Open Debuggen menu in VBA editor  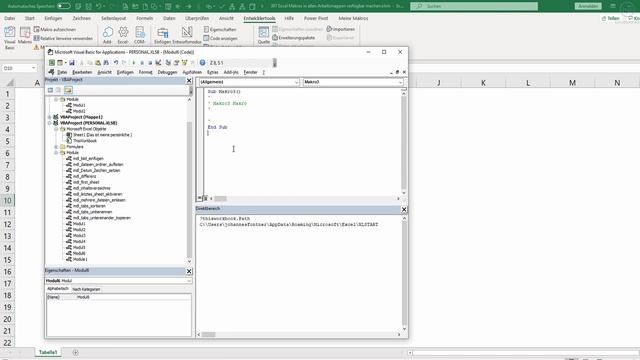coord(167,72)
